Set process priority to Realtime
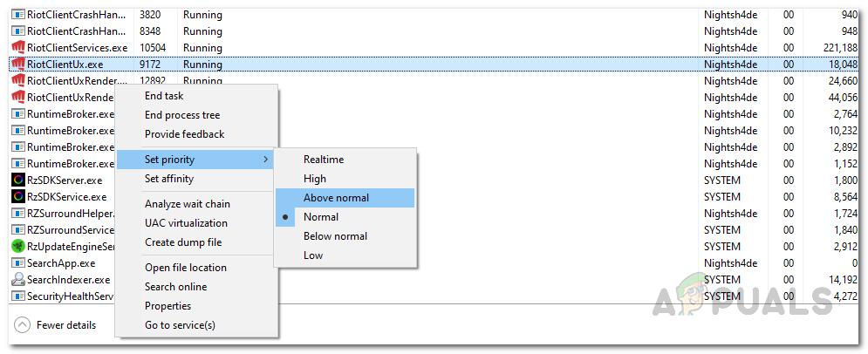 click(x=324, y=160)
